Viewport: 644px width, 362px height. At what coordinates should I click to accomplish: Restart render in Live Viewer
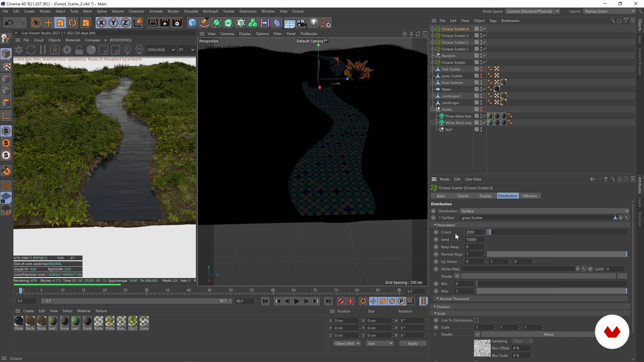(31, 50)
